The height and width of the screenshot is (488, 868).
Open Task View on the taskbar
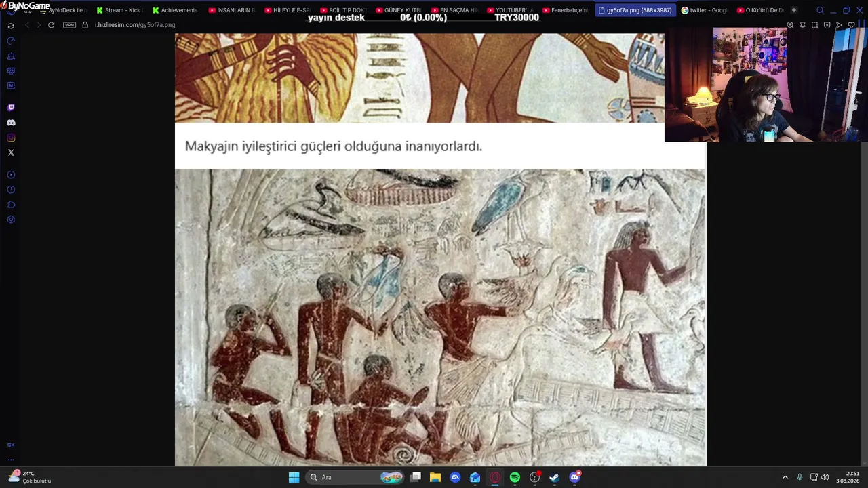416,477
